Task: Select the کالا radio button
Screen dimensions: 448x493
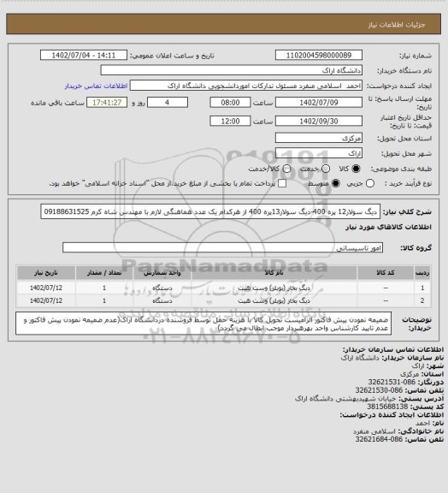Action: [x=356, y=169]
